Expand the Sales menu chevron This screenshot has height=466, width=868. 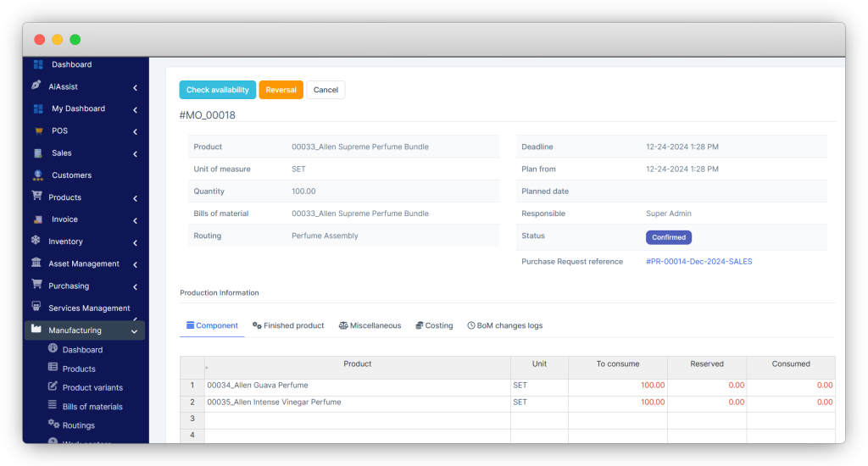(x=135, y=153)
